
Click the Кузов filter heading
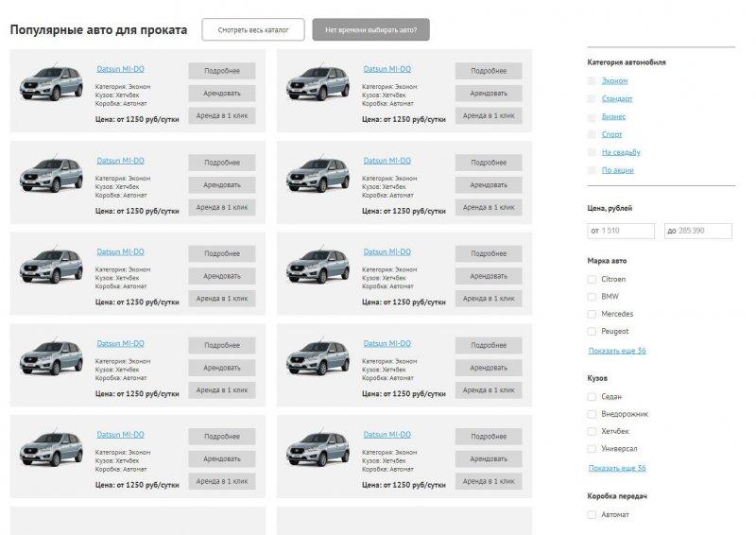[x=597, y=378]
